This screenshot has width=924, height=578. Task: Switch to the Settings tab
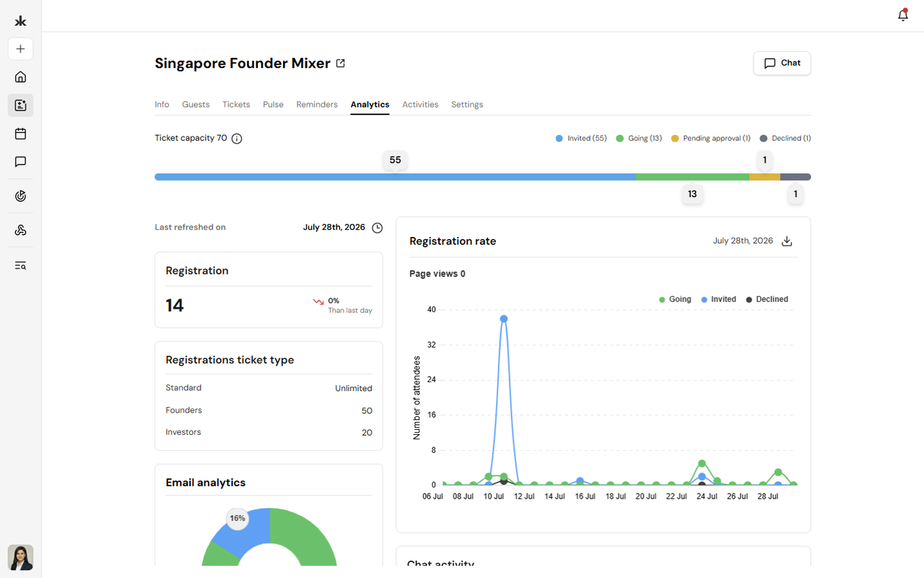pos(467,105)
